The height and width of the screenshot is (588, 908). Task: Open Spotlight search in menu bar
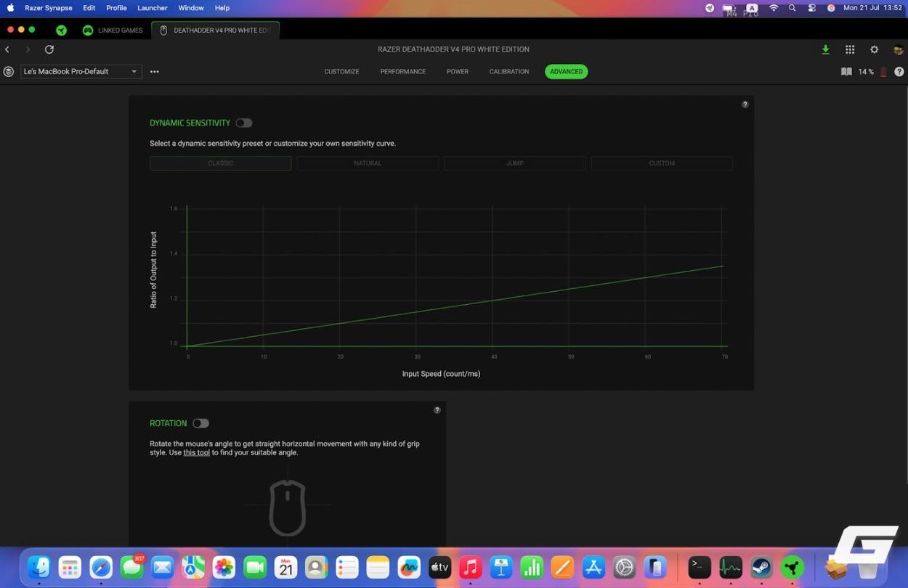click(793, 8)
